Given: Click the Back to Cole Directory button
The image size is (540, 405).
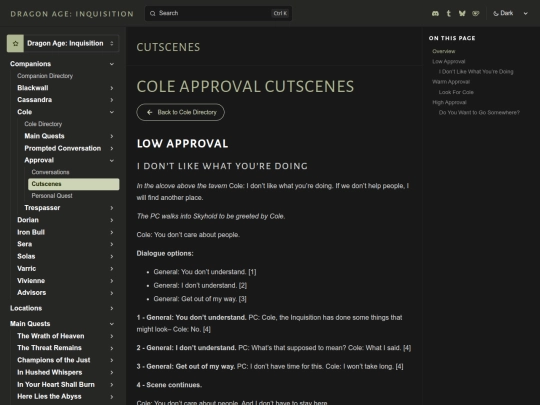Looking at the screenshot, I should point(180,112).
